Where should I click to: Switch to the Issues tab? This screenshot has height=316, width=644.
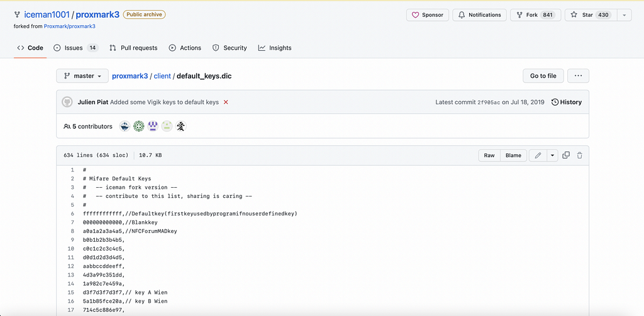coord(76,48)
